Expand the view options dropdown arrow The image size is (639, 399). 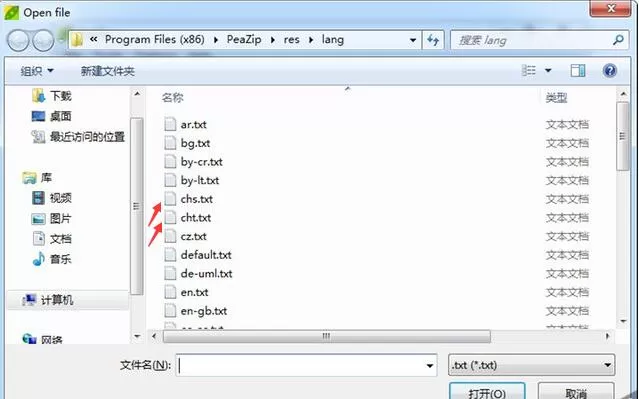pos(548,71)
